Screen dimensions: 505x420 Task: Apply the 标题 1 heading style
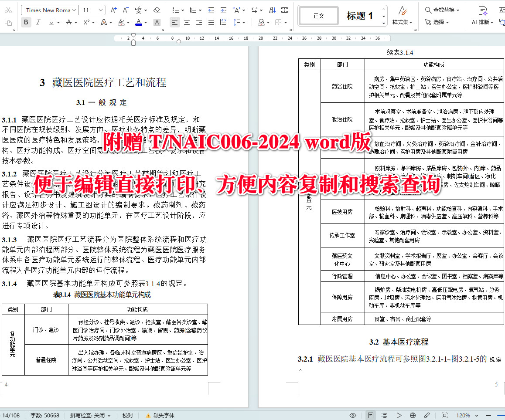pos(360,15)
